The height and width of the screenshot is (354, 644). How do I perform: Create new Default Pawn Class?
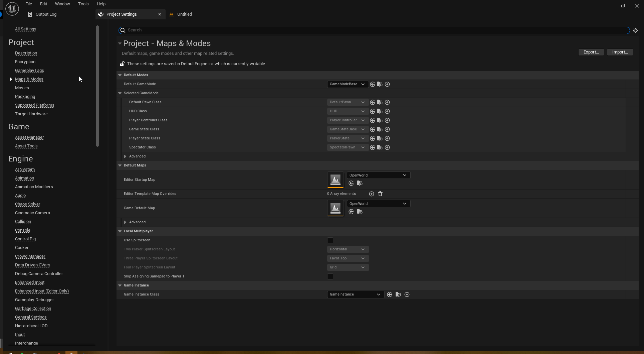pos(387,102)
